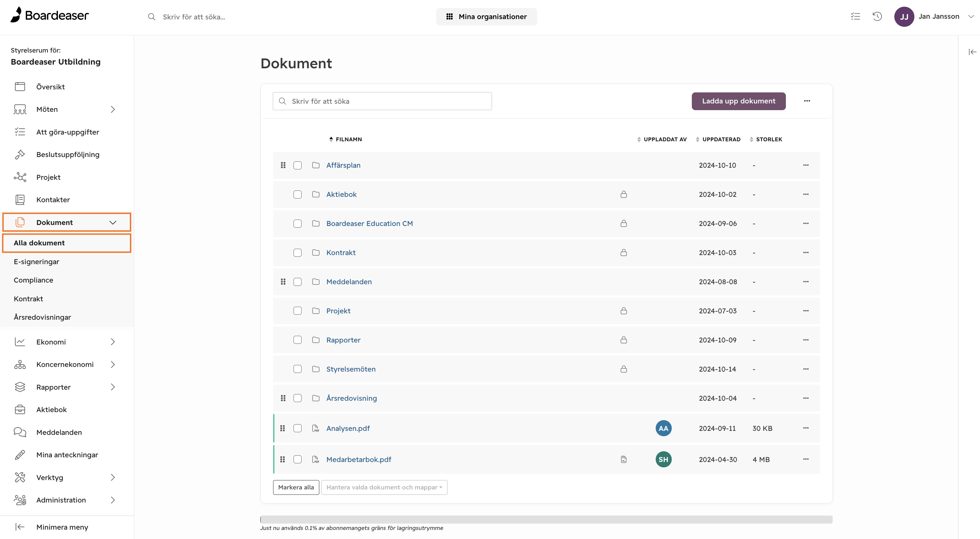Open Beslutsuppföljning via the gavel icon
Screen dimensions: 980x539
(20, 154)
